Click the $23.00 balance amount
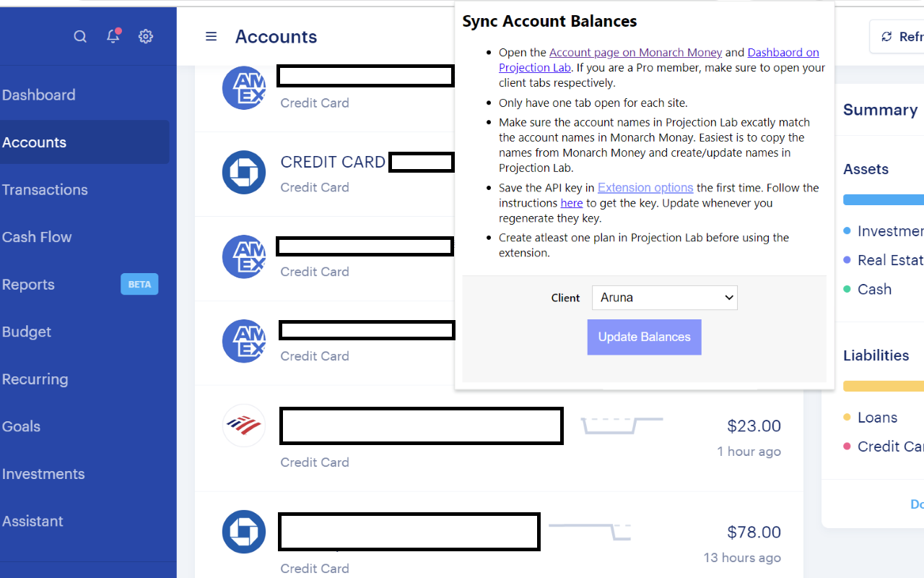924x578 pixels. tap(754, 426)
